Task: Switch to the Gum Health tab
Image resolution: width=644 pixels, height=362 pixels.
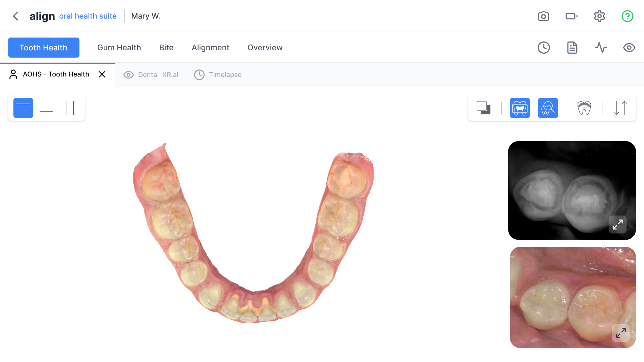Action: pos(119,48)
